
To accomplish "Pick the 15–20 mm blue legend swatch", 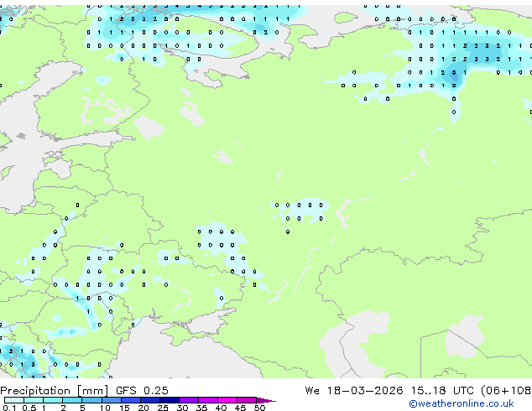I will 131,400.
